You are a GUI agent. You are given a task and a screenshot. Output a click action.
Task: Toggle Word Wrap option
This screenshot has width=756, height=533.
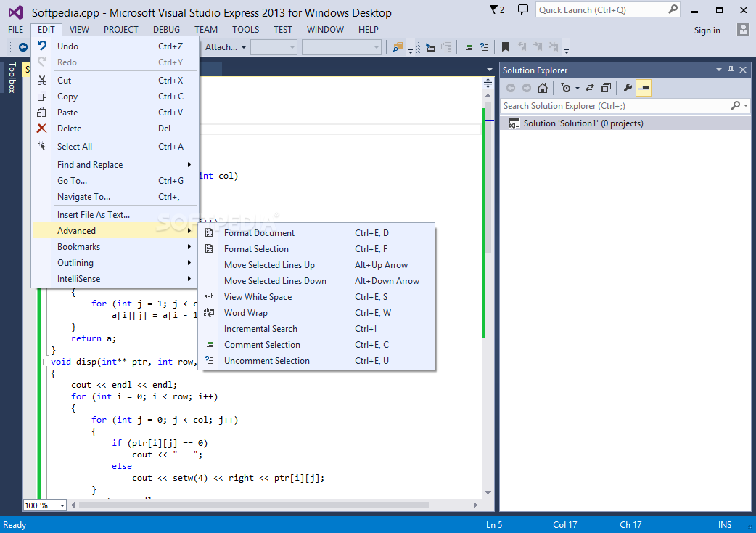click(317, 312)
